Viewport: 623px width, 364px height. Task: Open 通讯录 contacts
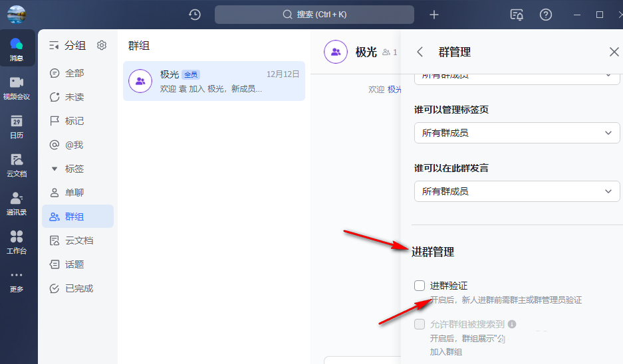17,204
